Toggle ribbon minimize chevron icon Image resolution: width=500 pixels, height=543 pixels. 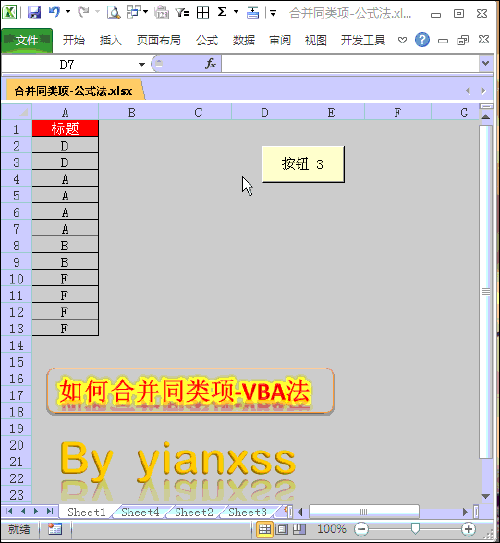[x=402, y=40]
